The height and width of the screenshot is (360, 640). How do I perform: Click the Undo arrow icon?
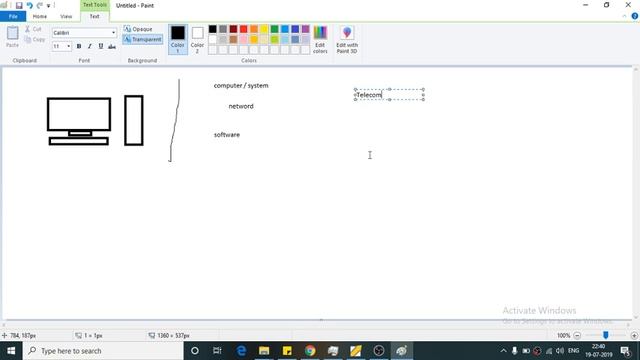pyautogui.click(x=29, y=6)
